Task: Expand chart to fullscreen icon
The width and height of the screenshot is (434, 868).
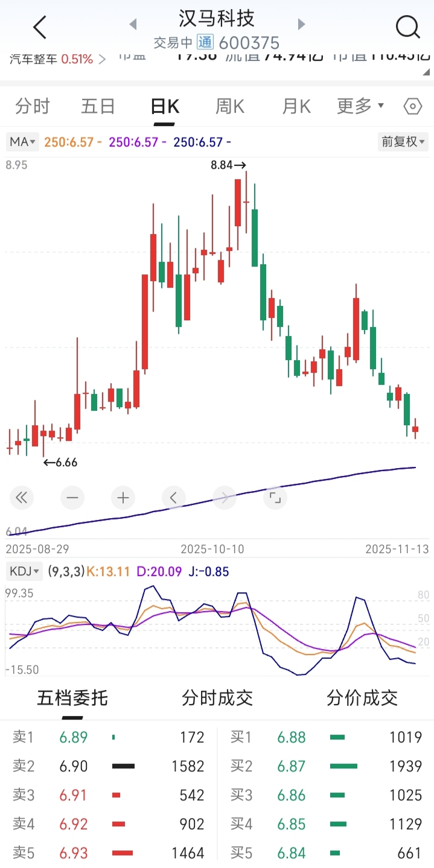Action: (x=275, y=498)
